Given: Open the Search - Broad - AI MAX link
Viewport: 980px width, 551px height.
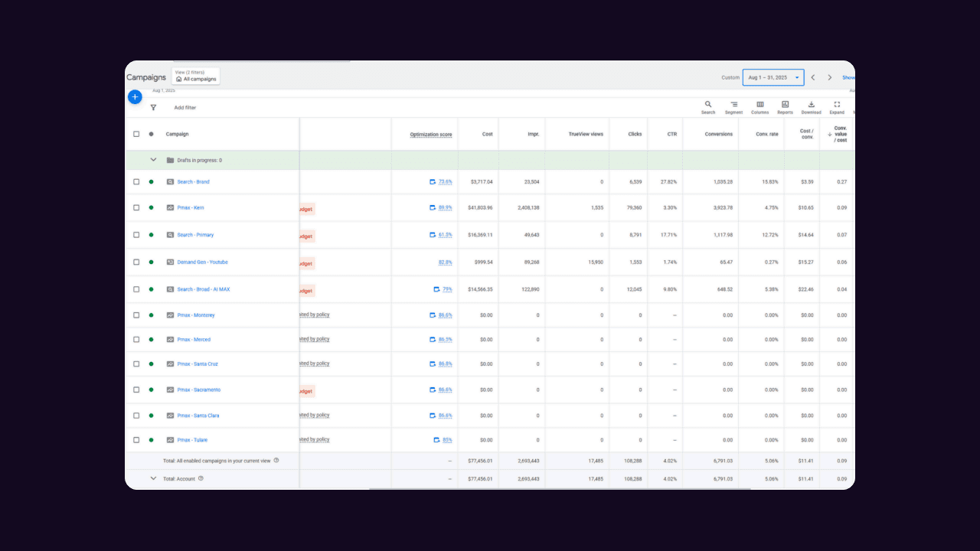Looking at the screenshot, I should pyautogui.click(x=204, y=289).
